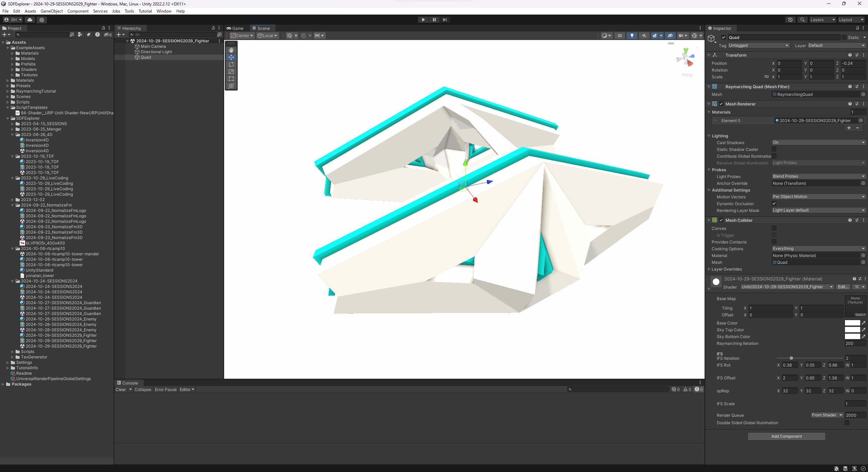Click the pause button in toolbar
Screen dimensions: 868x472
click(434, 20)
